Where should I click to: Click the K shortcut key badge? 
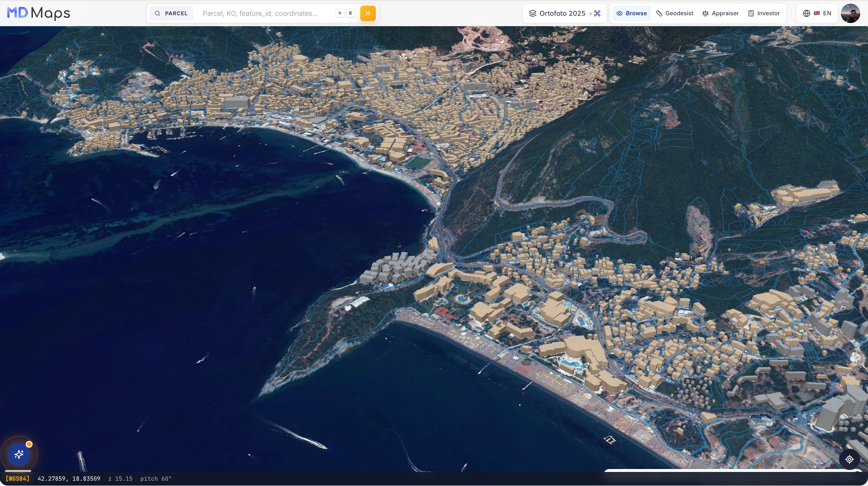(x=351, y=14)
